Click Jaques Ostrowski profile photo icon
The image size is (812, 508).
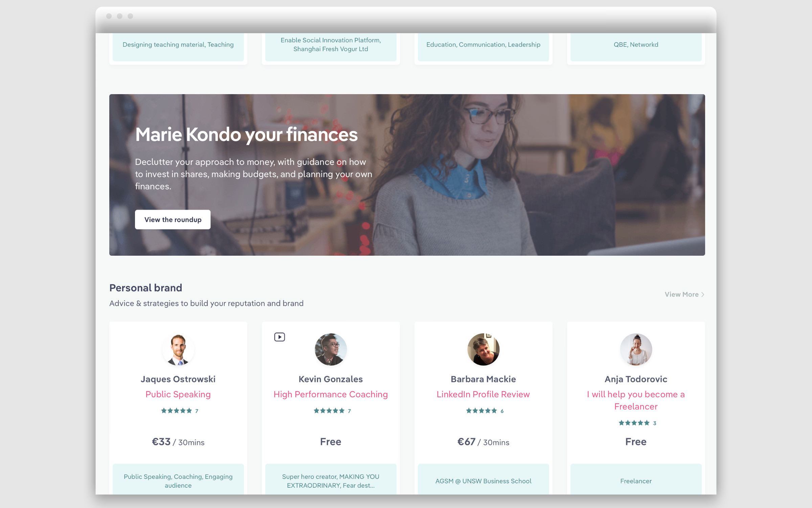tap(178, 350)
